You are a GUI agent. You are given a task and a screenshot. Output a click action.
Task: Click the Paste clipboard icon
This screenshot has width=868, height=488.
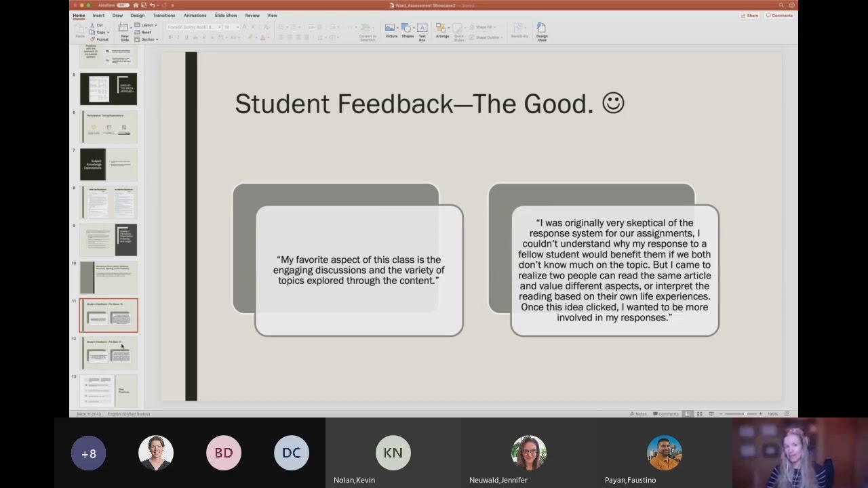80,28
